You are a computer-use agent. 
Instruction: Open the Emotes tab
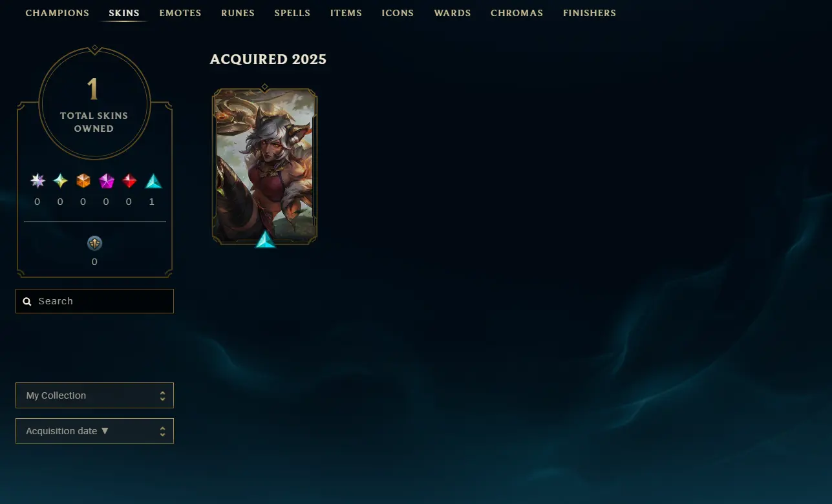click(x=180, y=13)
